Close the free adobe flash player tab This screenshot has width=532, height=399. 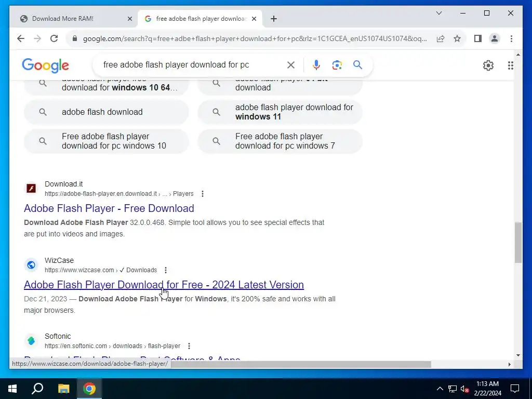tap(254, 19)
